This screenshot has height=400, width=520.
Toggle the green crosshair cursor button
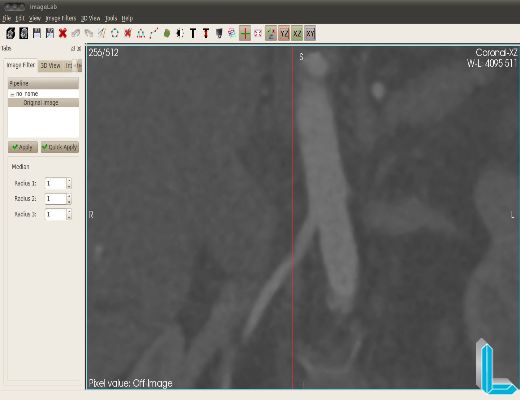point(245,33)
